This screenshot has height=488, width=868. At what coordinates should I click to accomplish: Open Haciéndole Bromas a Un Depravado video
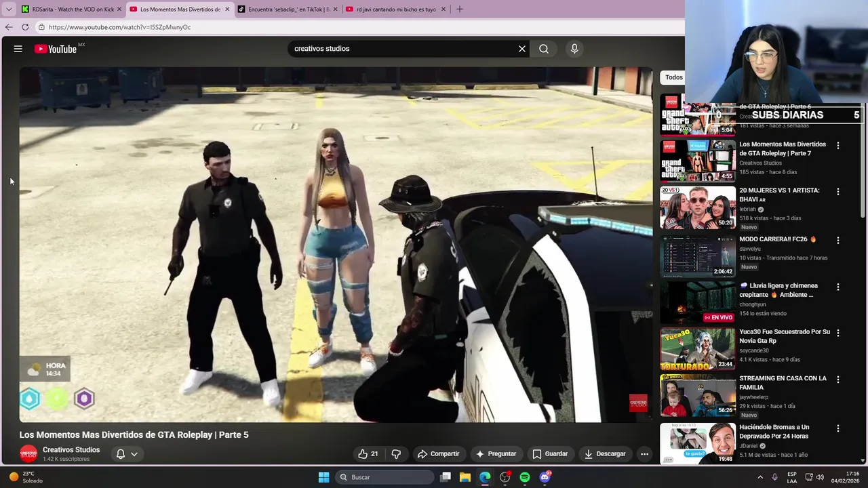698,443
